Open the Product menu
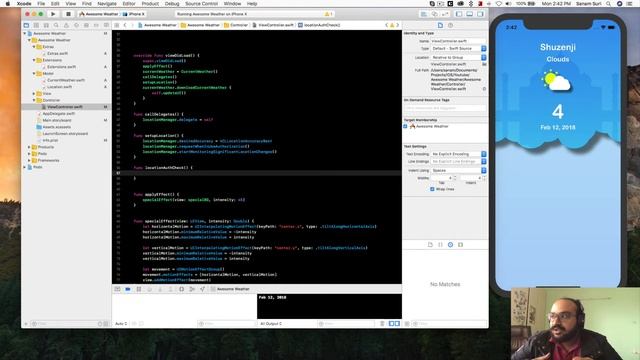Image resolution: width=640 pixels, height=360 pixels. click(x=150, y=4)
